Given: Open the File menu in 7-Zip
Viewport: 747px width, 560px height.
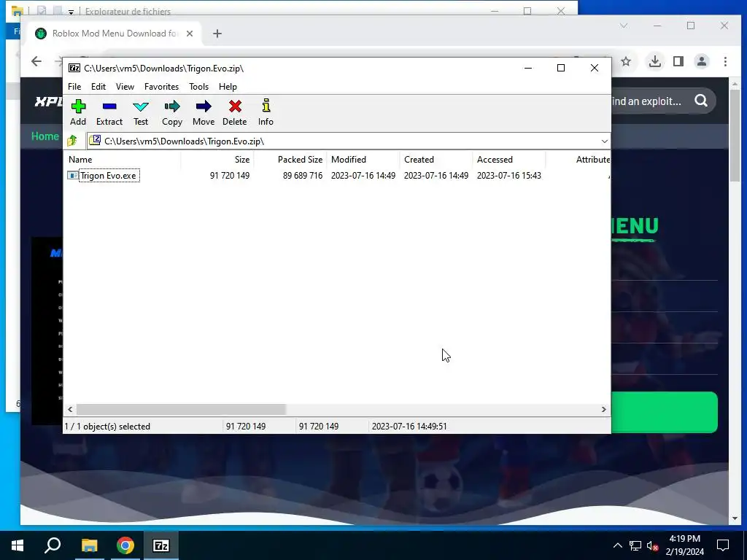Looking at the screenshot, I should coord(74,87).
